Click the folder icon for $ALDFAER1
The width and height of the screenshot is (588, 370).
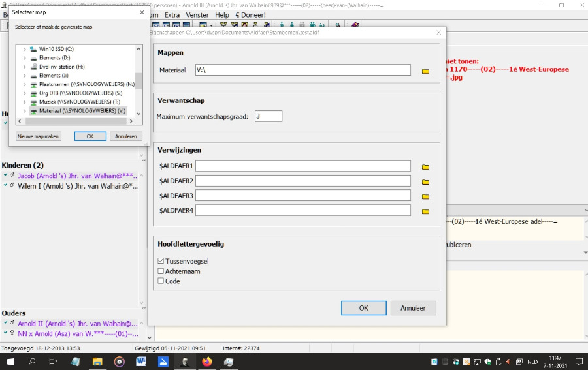coord(425,167)
